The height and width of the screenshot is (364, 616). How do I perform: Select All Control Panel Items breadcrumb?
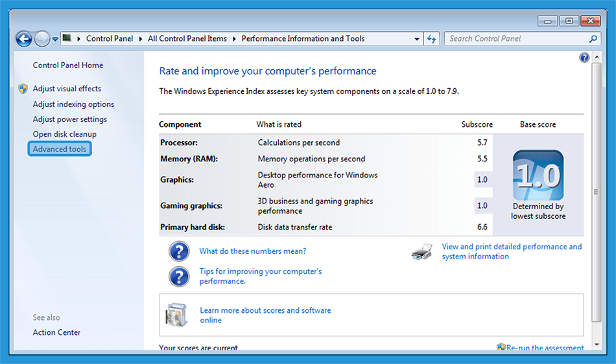click(187, 38)
